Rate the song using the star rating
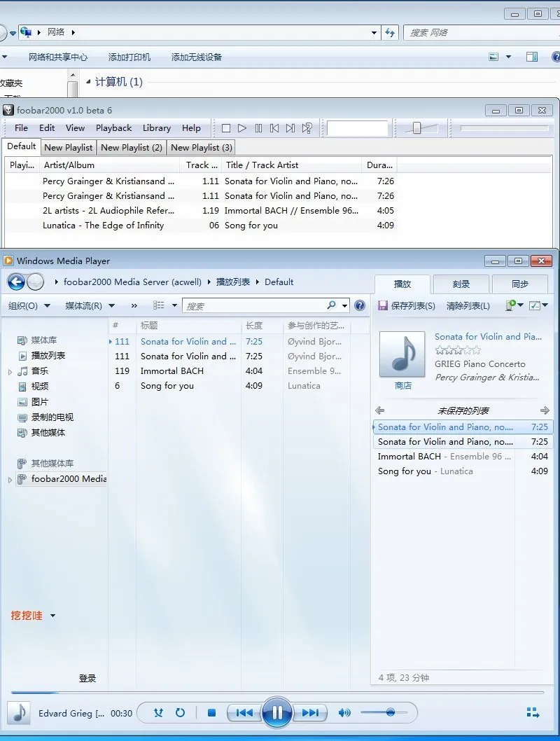Viewport: 560px width, 741px height. pyautogui.click(x=458, y=350)
